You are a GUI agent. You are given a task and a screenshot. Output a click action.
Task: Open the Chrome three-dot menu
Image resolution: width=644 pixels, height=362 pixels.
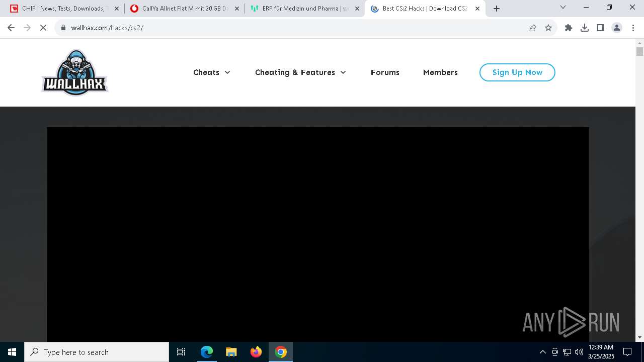click(x=633, y=28)
